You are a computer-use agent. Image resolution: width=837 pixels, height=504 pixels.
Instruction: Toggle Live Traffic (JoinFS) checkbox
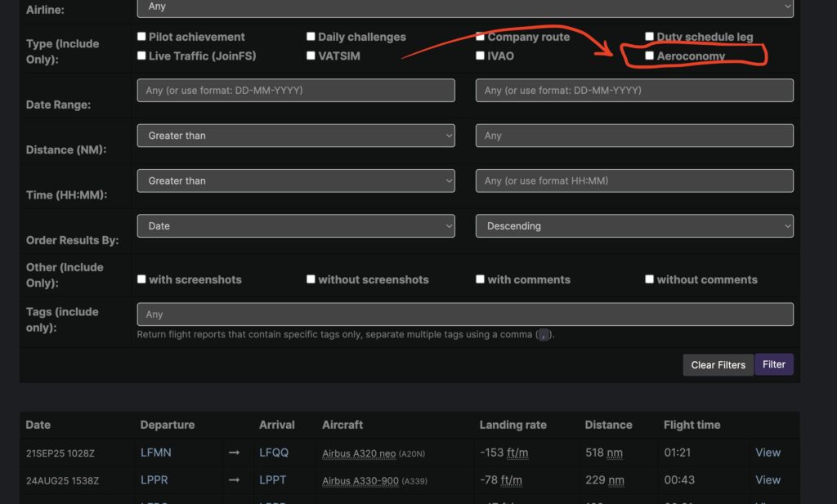[142, 56]
